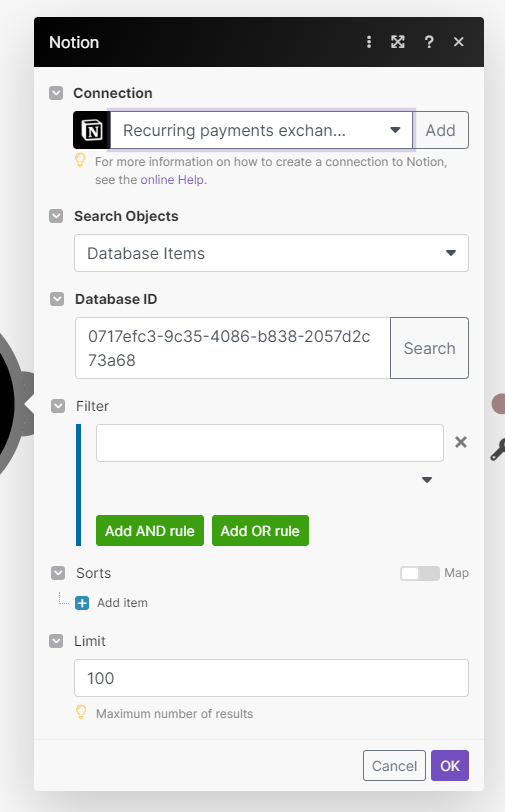
Task: Click Add item under Sorts
Action: (x=122, y=603)
